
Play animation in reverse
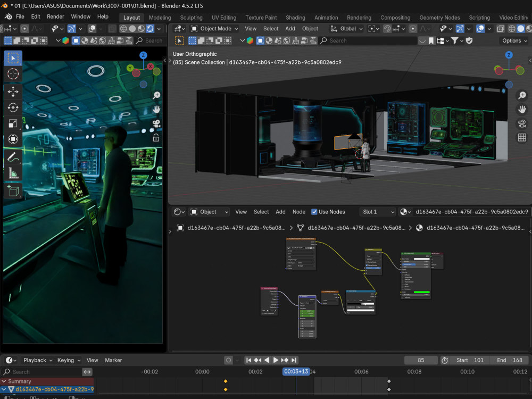[x=267, y=360]
